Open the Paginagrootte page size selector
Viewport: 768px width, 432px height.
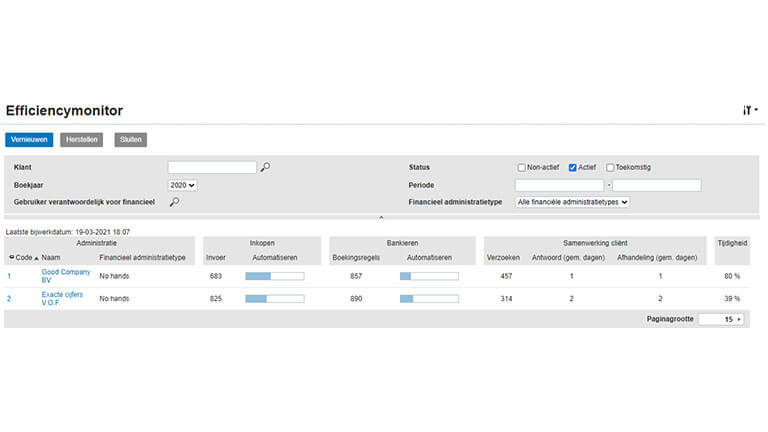click(720, 319)
